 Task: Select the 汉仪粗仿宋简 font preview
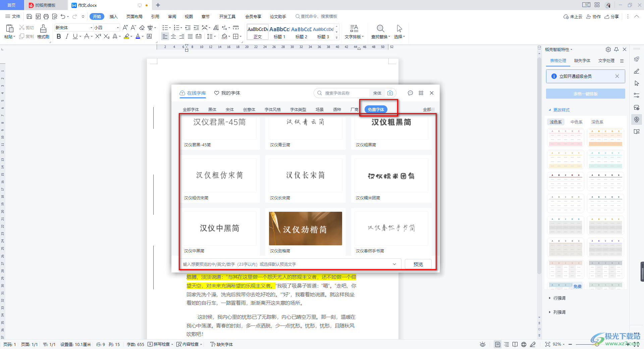(220, 175)
